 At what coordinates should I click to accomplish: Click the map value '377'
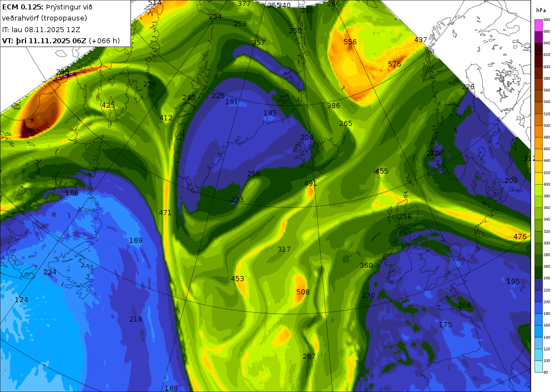click(x=244, y=3)
